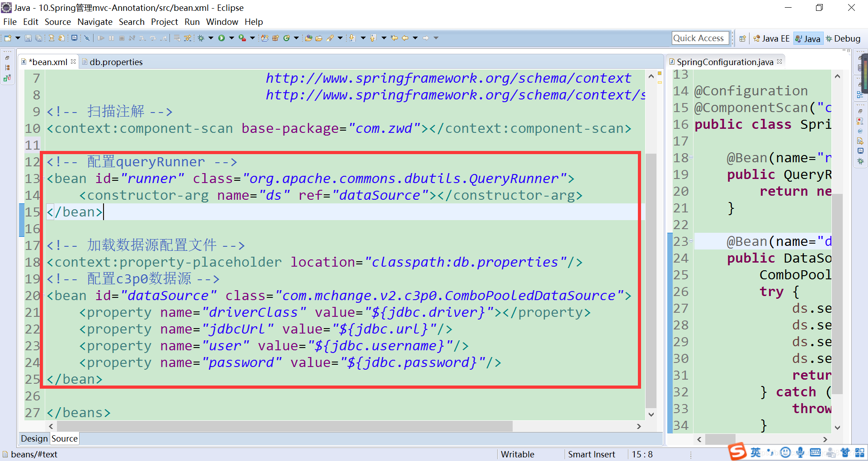Collapse the @Bean method fold on line 23
Viewport: 868px width, 461px height.
click(691, 241)
